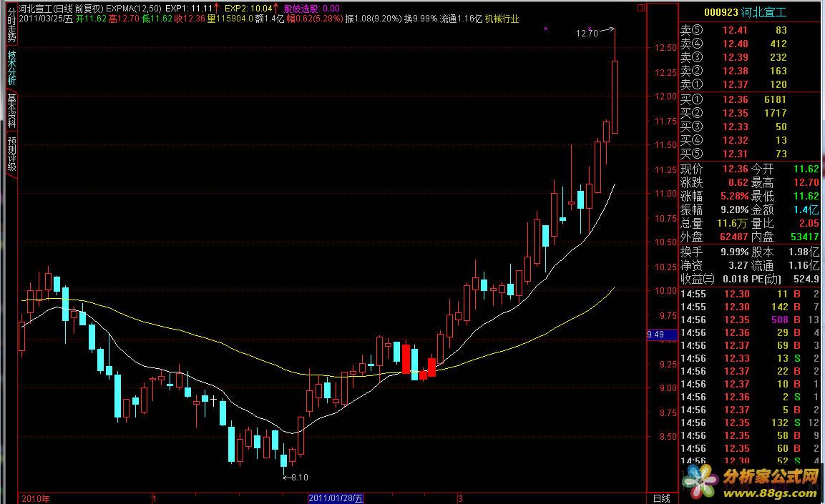Screen dimensions: 825x504
Task: Click the small red square icon at chart corner
Action: 640,8
